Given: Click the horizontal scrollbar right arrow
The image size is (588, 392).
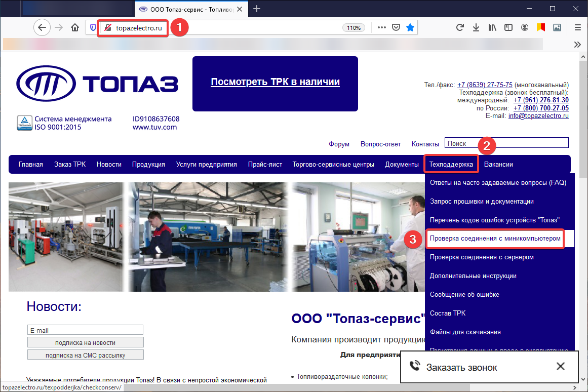Looking at the screenshot, I should (x=574, y=387).
